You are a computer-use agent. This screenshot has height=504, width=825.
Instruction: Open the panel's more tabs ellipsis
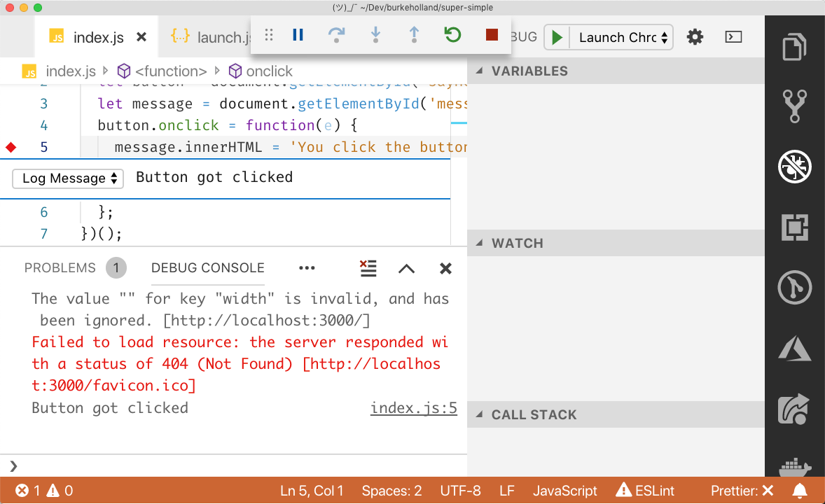pyautogui.click(x=307, y=268)
